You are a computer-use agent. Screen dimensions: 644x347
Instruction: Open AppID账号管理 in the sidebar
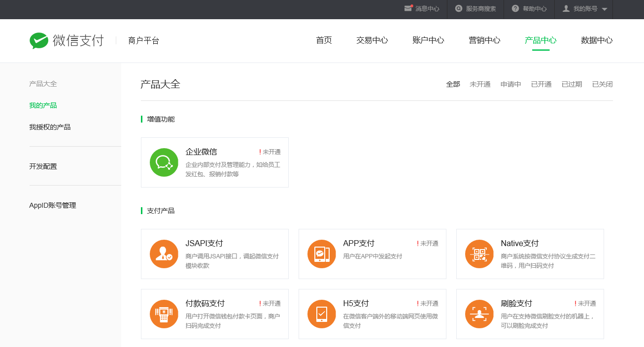point(53,205)
